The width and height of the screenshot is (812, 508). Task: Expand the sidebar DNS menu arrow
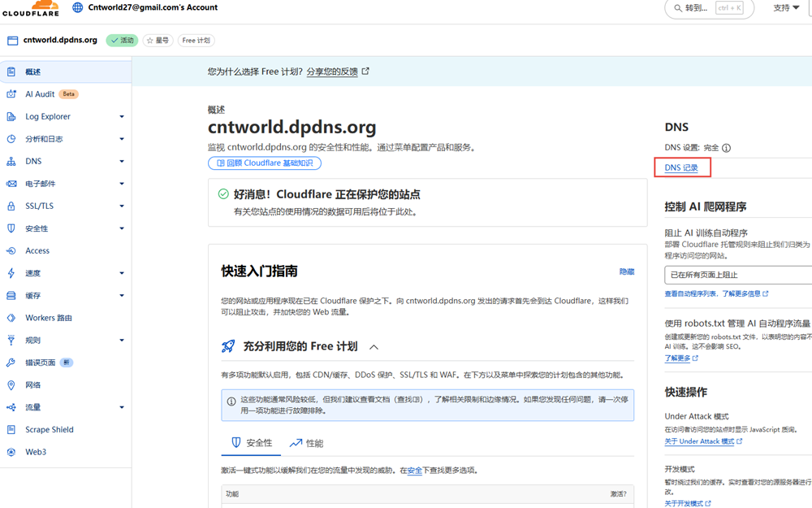122,161
